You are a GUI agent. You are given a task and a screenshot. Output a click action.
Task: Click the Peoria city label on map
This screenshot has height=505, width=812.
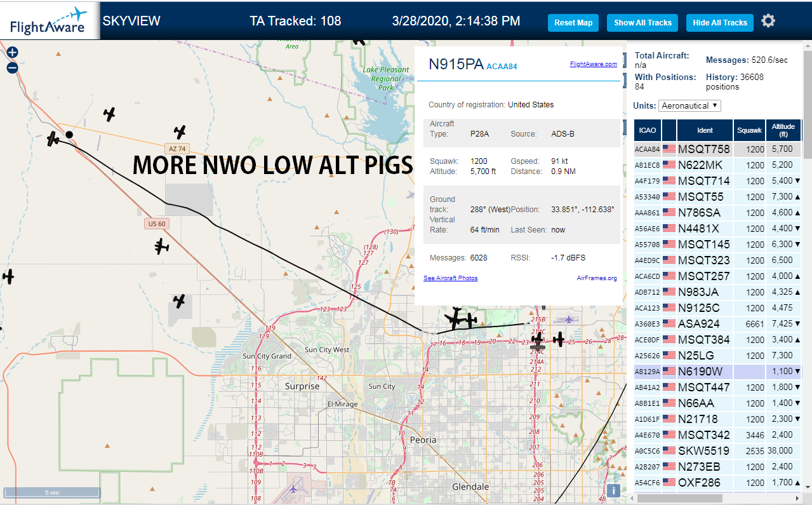point(423,440)
